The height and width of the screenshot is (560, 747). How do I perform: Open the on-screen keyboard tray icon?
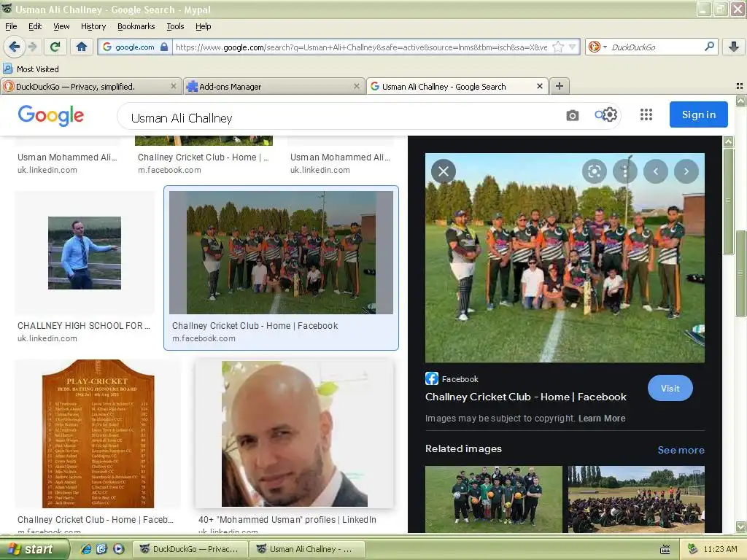tap(665, 550)
